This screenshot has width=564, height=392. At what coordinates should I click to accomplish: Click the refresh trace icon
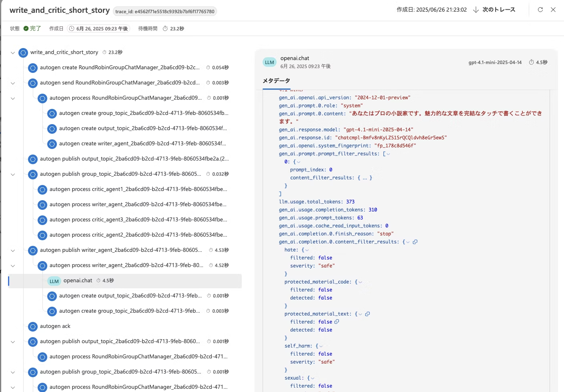(540, 10)
